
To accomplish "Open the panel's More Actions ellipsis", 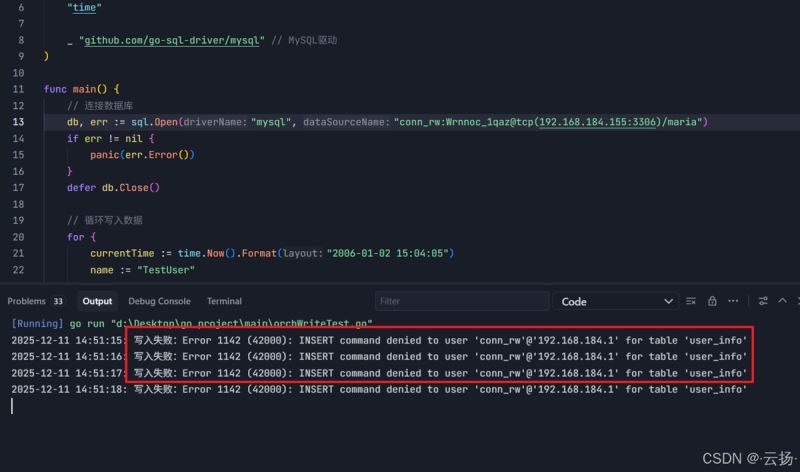I will [733, 301].
